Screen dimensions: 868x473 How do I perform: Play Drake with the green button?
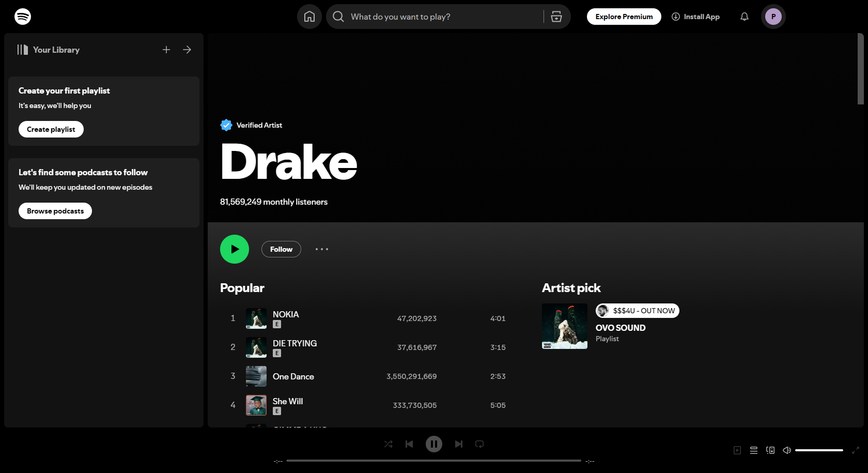(235, 249)
